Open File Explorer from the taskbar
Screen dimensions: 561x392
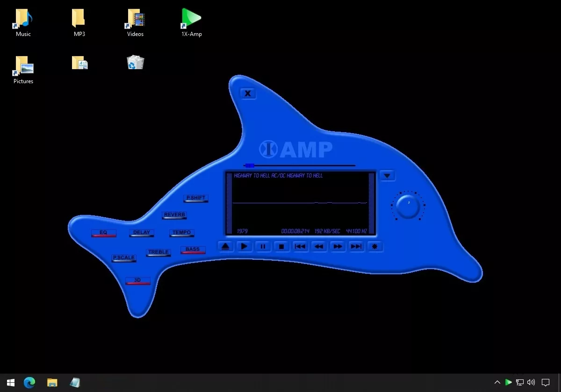click(x=52, y=383)
